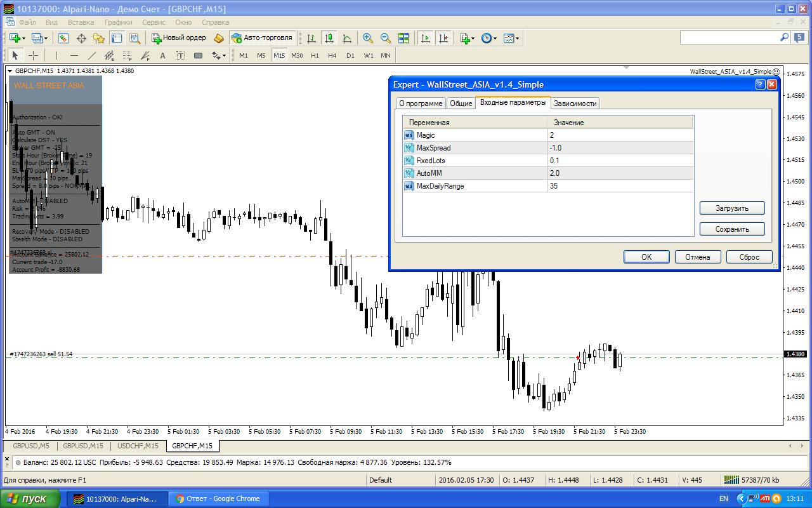Expand the New Chart dropdown arrow
The image size is (812, 508).
(23, 38)
